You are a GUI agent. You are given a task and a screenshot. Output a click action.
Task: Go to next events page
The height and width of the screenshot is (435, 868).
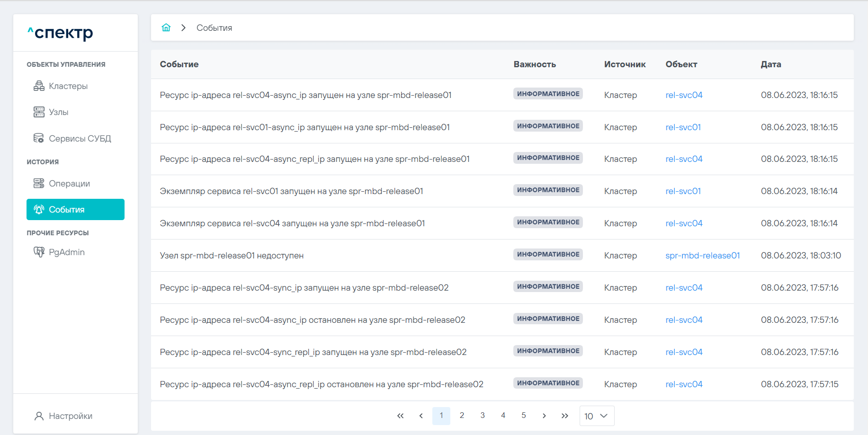tap(544, 416)
